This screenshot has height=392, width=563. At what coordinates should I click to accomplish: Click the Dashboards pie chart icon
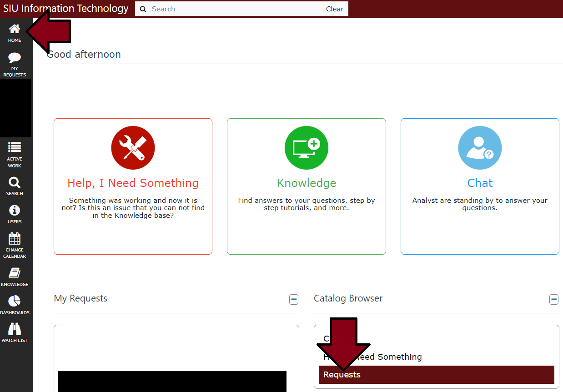[14, 301]
